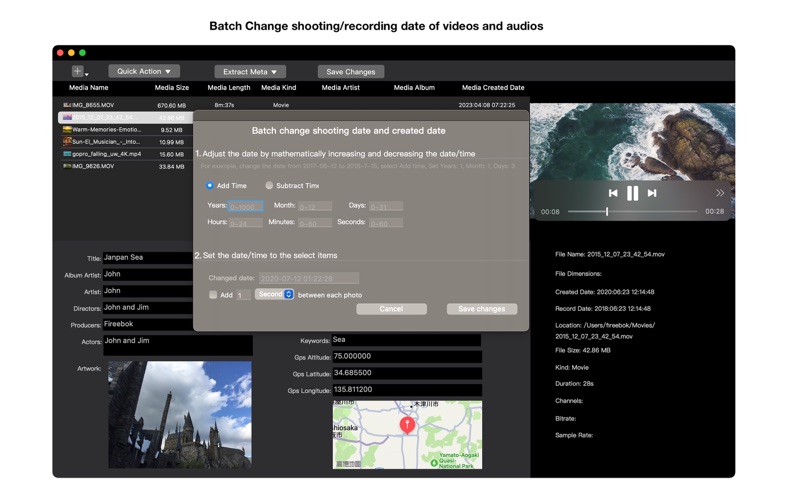Screen dimensions: 800x500
Task: Click Save changes in the dialog
Action: click(x=482, y=309)
